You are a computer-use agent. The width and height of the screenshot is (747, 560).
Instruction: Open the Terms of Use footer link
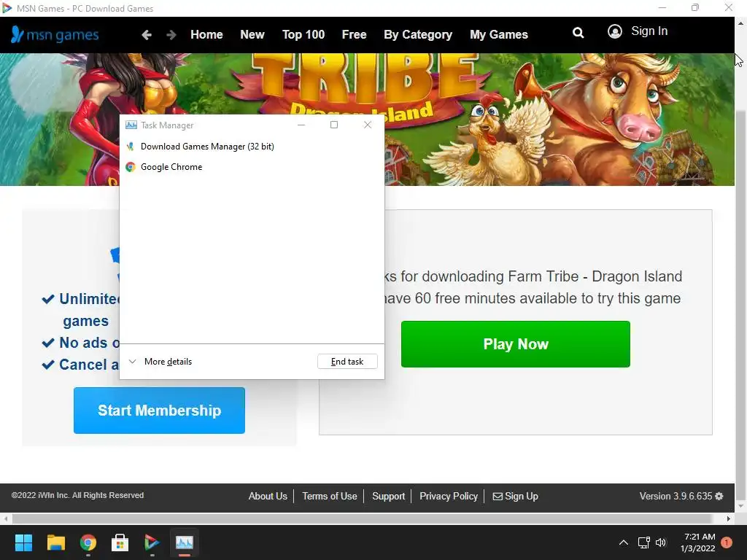click(329, 496)
